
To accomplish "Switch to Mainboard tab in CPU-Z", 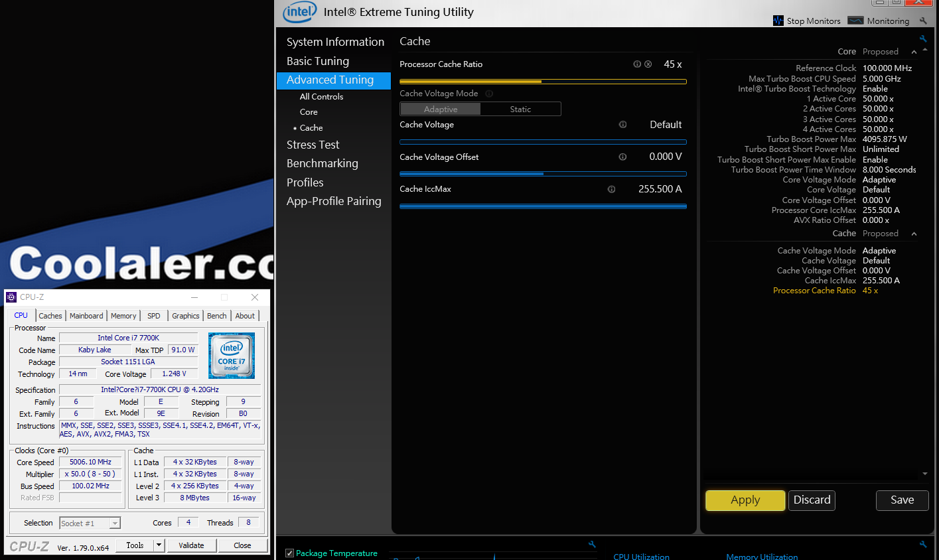I will (x=86, y=316).
